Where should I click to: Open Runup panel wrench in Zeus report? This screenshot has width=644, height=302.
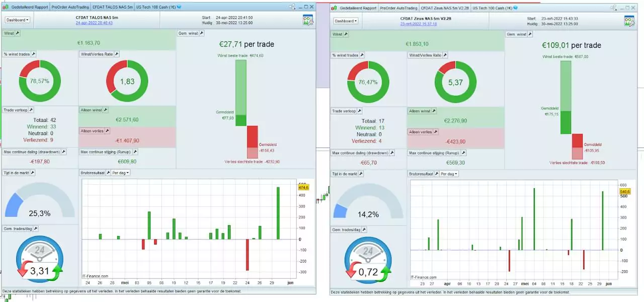click(463, 153)
